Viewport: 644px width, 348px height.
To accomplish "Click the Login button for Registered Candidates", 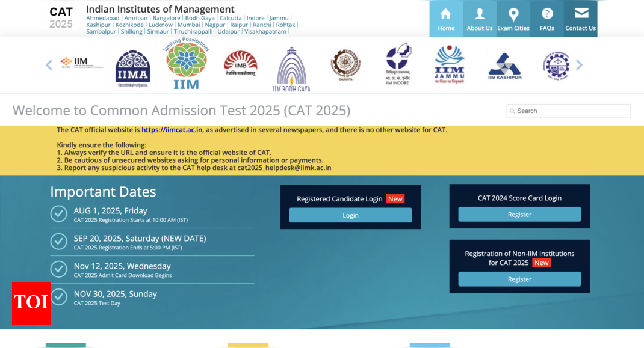I will 350,215.
